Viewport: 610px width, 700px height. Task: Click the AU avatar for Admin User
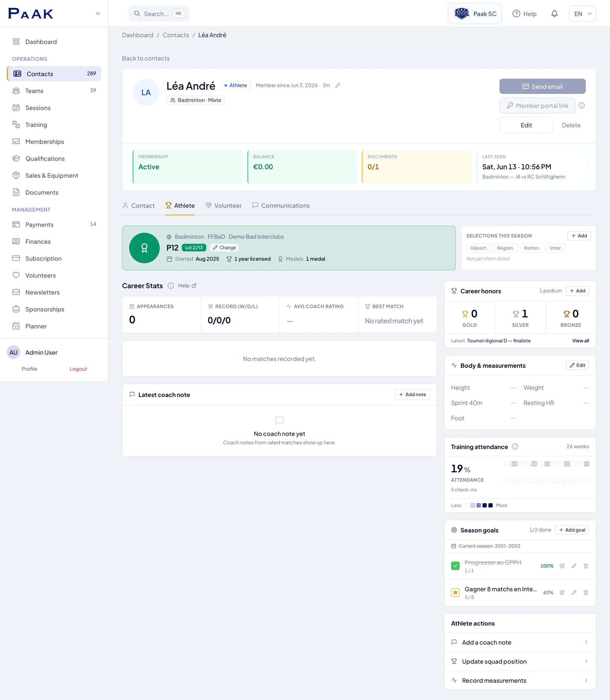(x=14, y=352)
